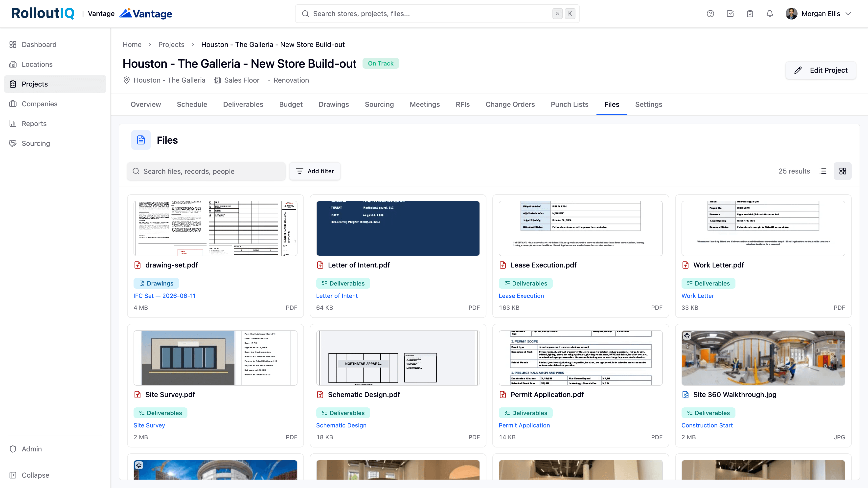Click the Lease Execution.pdf file name
Image resolution: width=868 pixels, height=488 pixels.
coord(544,265)
